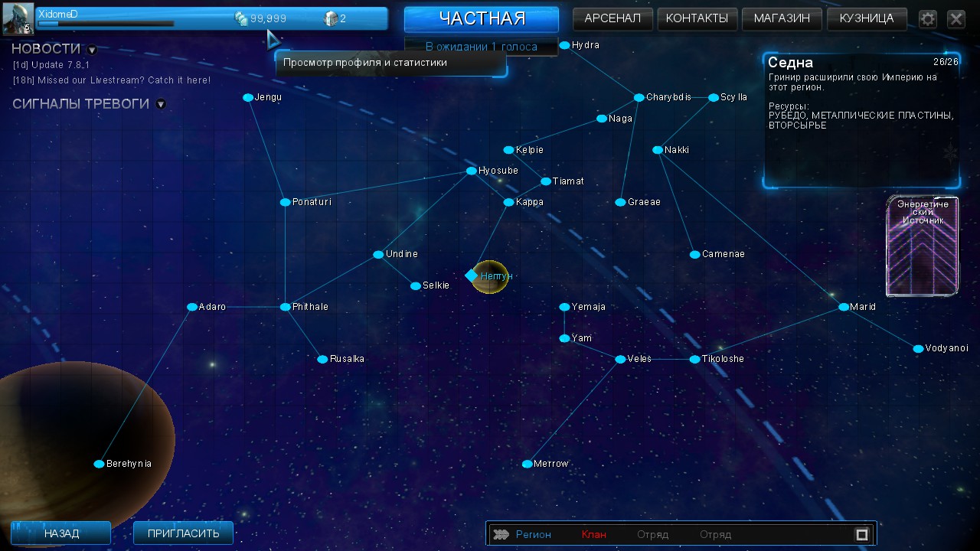
Task: Click the 'В ожидании 1 голоса' status
Action: [482, 47]
